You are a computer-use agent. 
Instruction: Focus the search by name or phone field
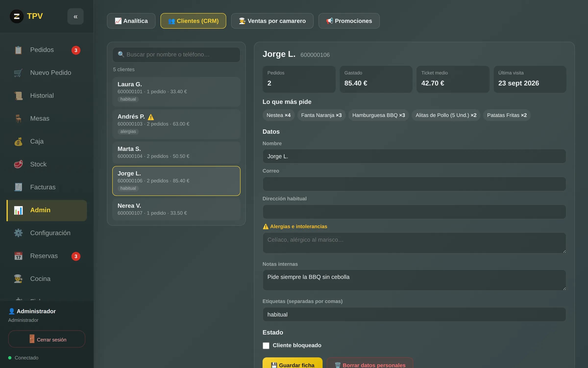(x=176, y=54)
